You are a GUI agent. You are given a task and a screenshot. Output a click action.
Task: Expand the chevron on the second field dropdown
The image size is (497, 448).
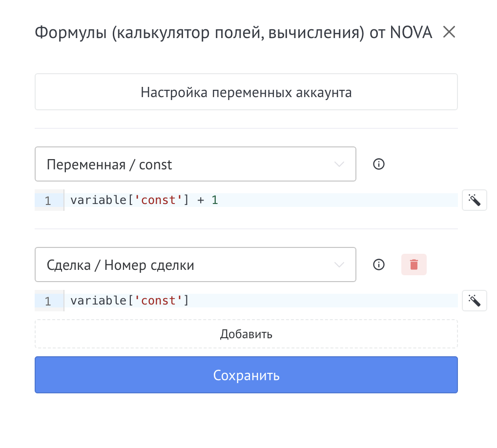coord(339,265)
